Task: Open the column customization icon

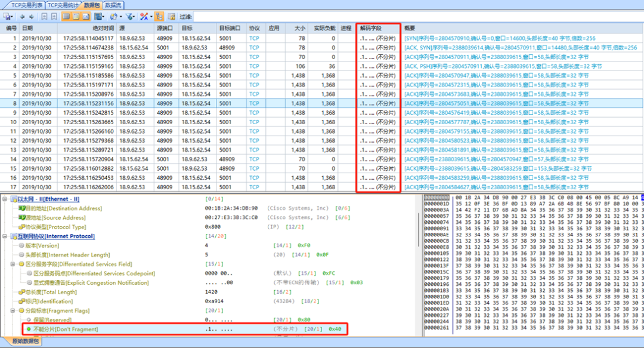Action: click(x=98, y=17)
